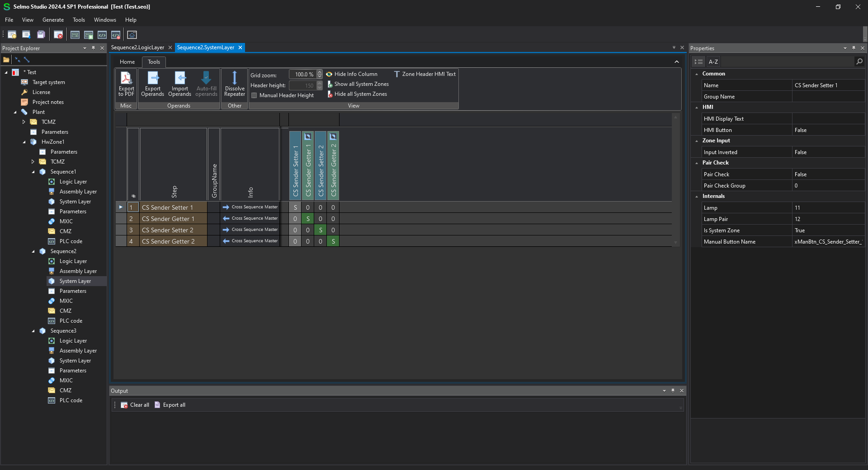Click the Name property value field

pyautogui.click(x=828, y=85)
